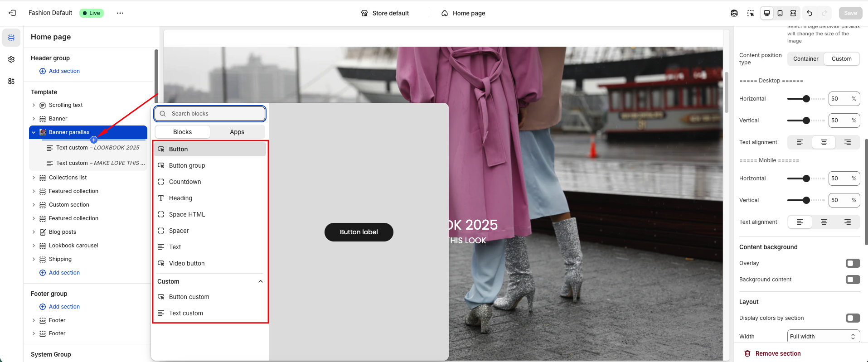
Task: Click Remove section
Action: coord(778,353)
